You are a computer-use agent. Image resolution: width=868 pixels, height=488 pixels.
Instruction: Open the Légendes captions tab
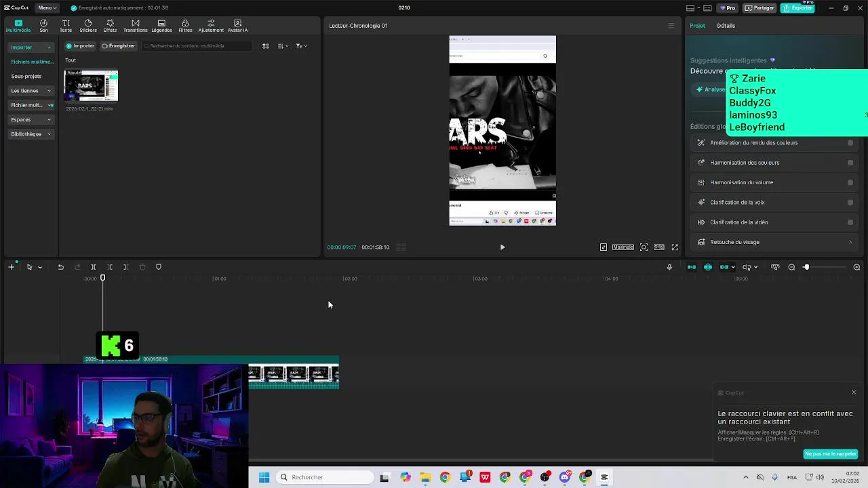[x=161, y=26]
